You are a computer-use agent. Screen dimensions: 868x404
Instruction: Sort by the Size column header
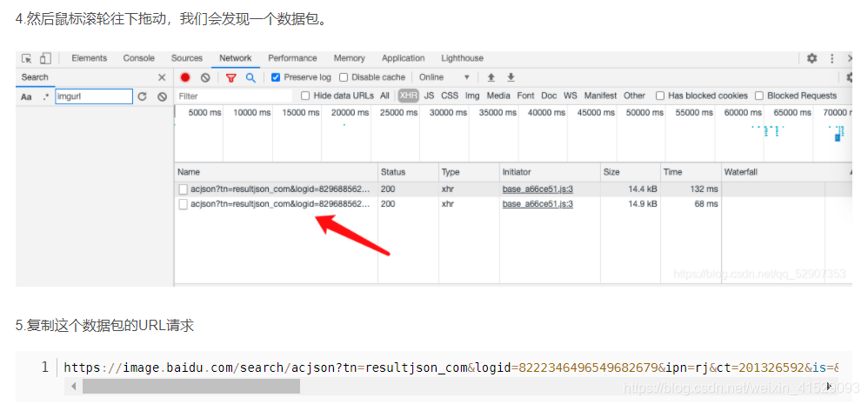pyautogui.click(x=631, y=172)
